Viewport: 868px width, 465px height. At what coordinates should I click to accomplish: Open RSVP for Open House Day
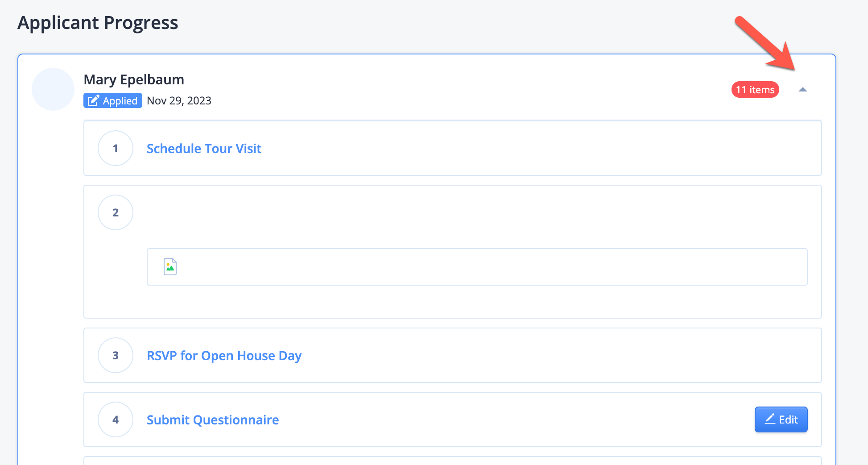[x=224, y=356]
